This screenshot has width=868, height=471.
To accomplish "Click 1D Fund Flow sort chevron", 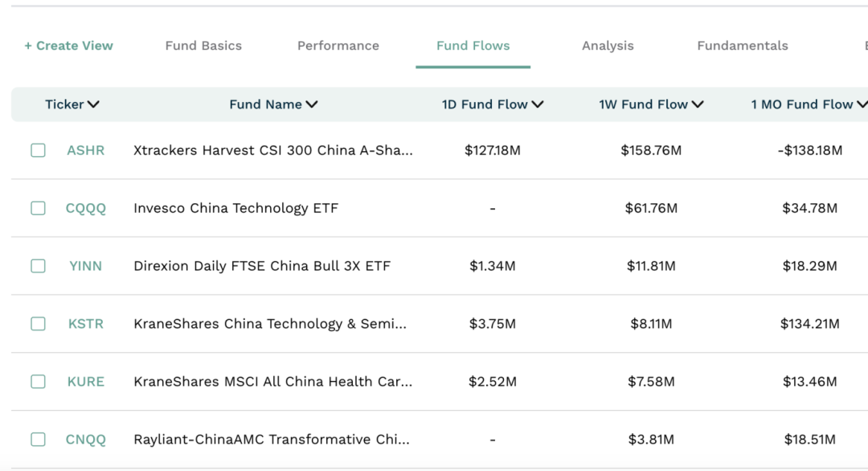I will 538,104.
